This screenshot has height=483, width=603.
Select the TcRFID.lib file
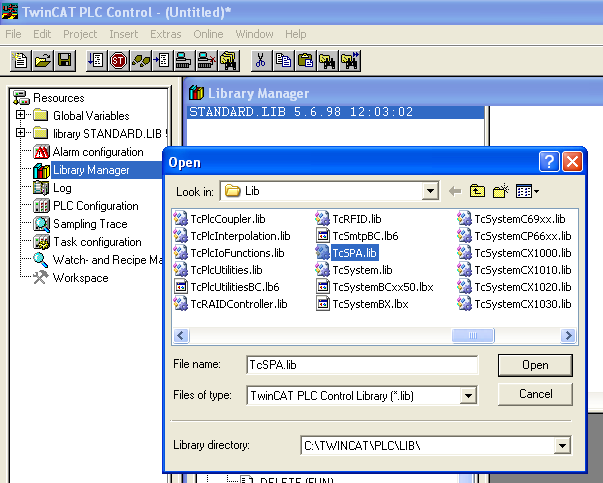(x=356, y=219)
